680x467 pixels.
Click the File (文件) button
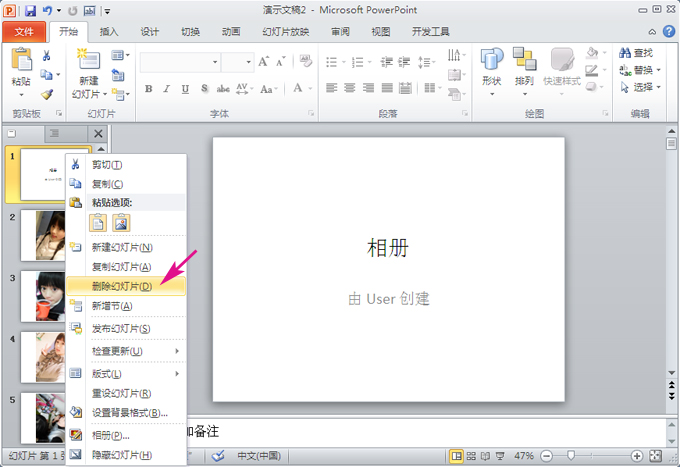point(24,32)
